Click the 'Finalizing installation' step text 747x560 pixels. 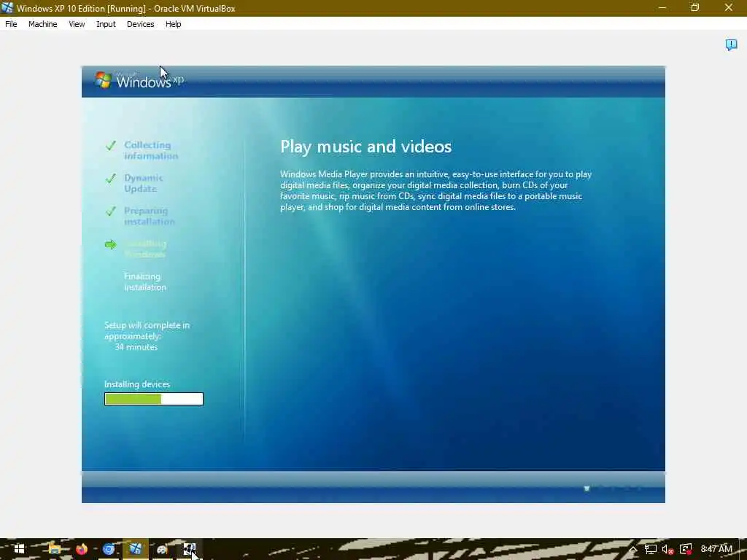[x=145, y=282]
